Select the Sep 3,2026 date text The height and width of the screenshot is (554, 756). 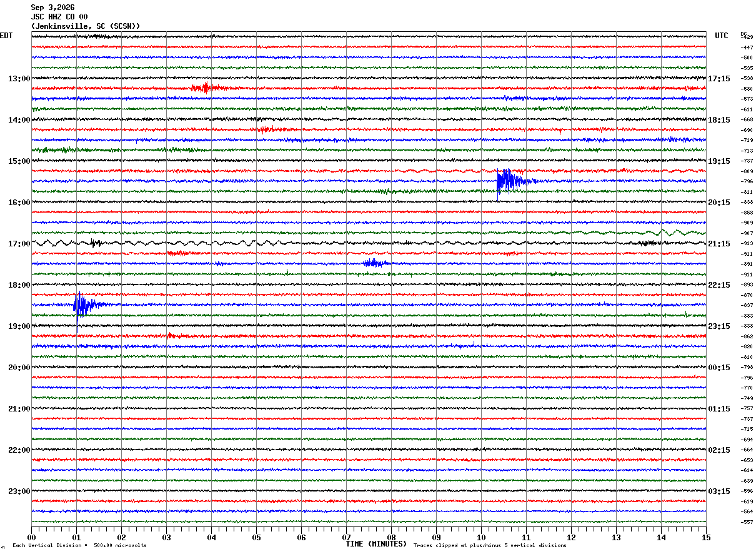(x=52, y=8)
